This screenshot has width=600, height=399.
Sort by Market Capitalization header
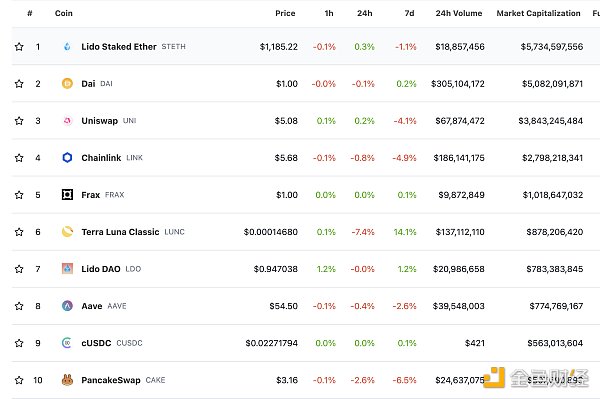coord(538,13)
